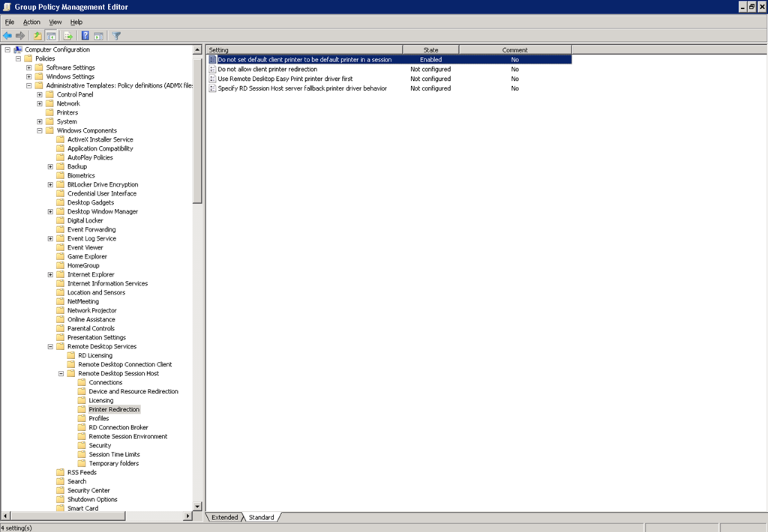Collapse the Policies node

click(19, 58)
